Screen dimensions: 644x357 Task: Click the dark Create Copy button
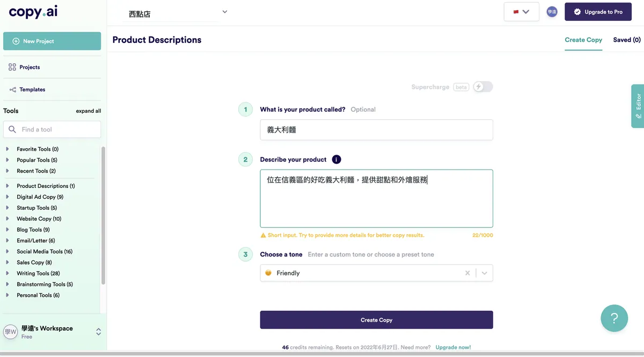click(x=376, y=320)
